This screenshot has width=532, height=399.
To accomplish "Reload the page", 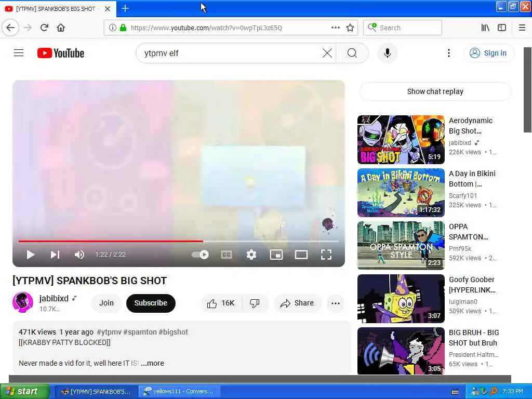I will [x=44, y=28].
